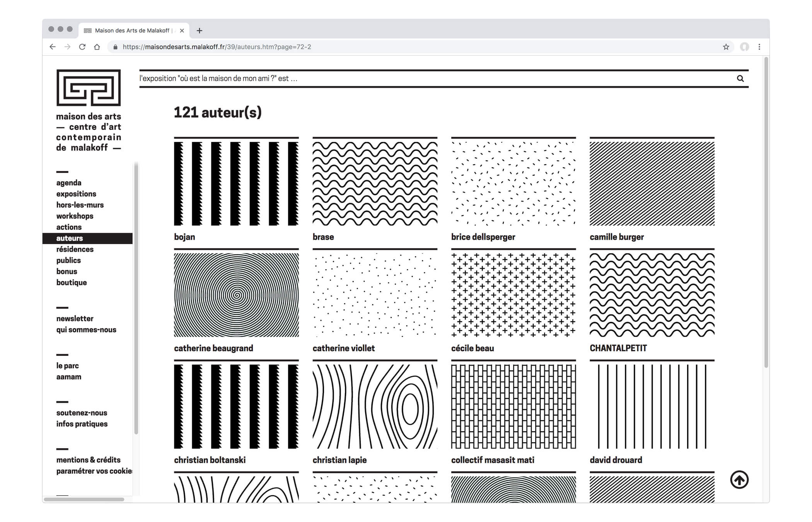812x522 pixels.
Task: Reload the page in the browser
Action: 82,47
